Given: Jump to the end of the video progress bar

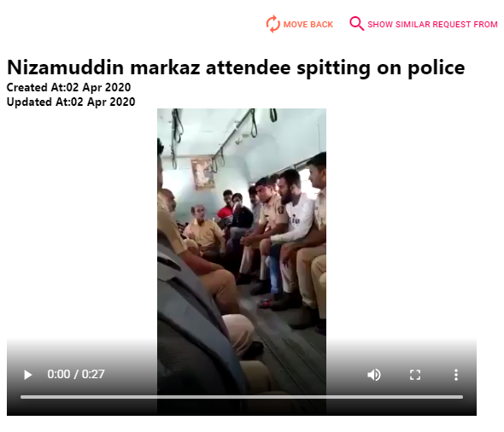Looking at the screenshot, I should [x=461, y=397].
